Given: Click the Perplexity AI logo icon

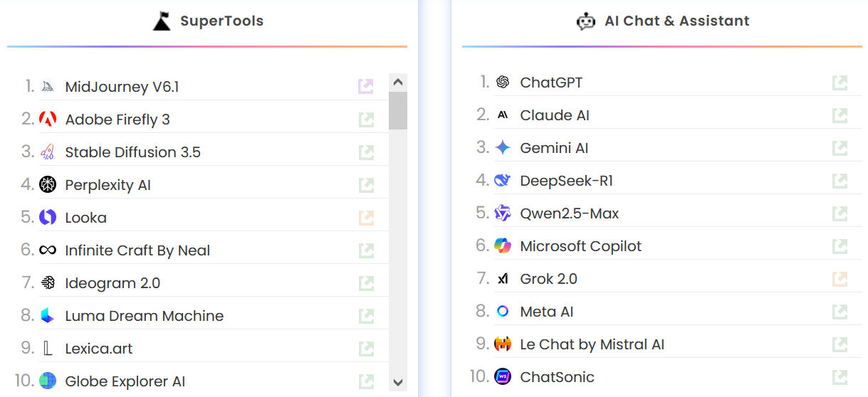Looking at the screenshot, I should [x=48, y=185].
